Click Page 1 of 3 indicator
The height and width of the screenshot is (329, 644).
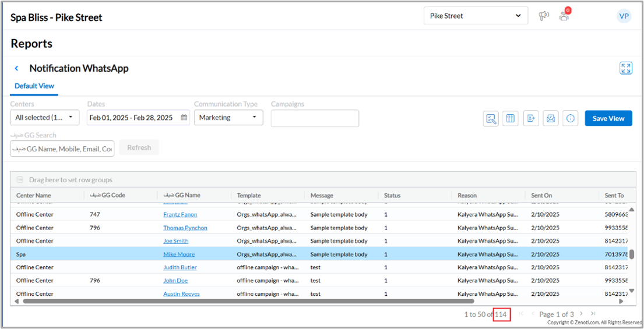557,314
